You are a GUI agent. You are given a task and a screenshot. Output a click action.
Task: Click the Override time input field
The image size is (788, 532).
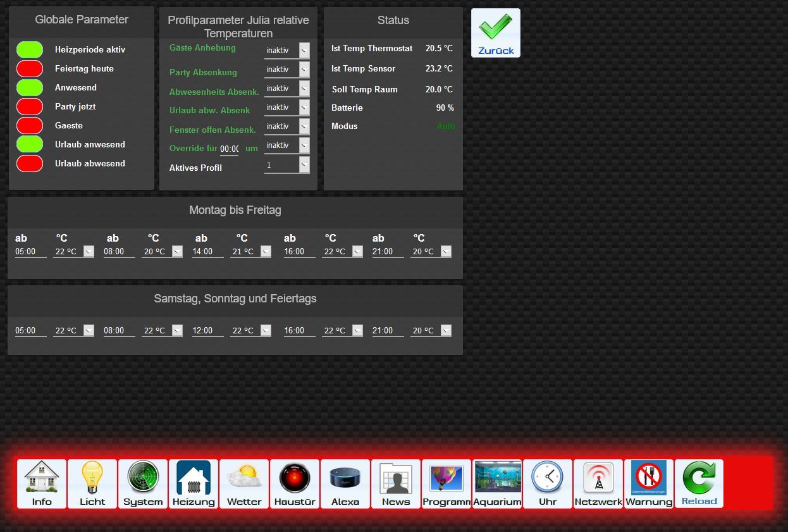pos(229,149)
